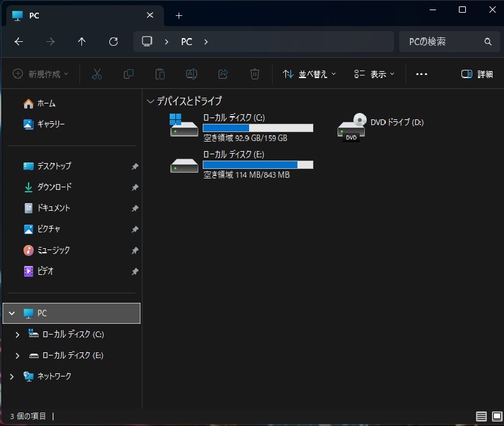
Task: Click the Paste clipboard icon
Action: pos(160,74)
